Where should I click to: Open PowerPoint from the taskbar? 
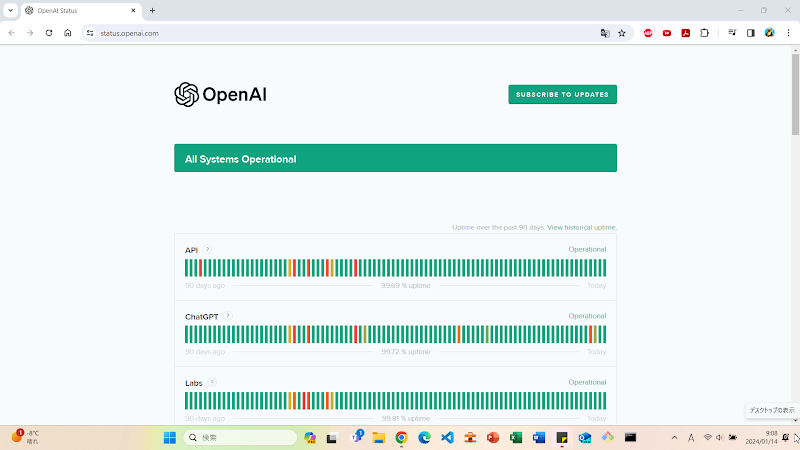tap(493, 438)
